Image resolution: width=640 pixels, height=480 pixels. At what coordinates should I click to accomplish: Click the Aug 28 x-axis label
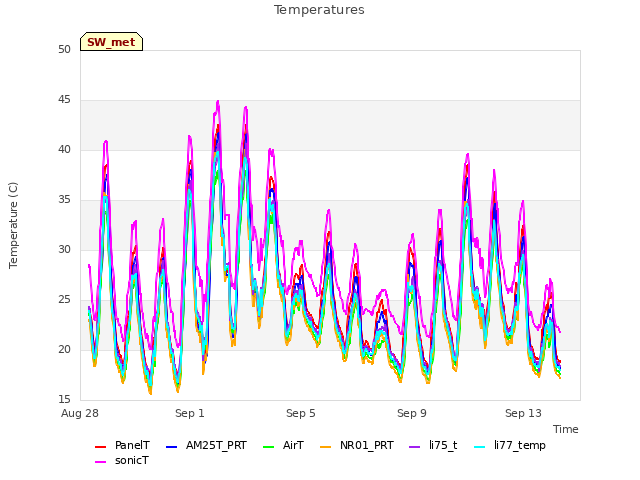pos(80,413)
